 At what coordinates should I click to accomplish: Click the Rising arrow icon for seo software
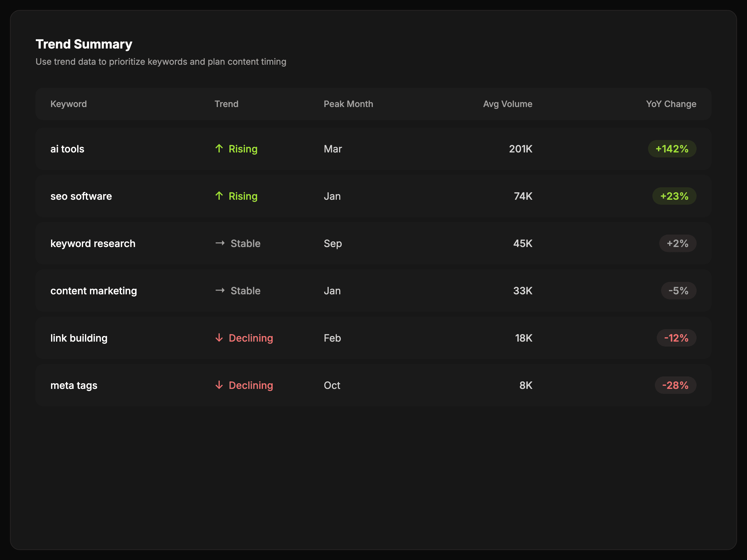[219, 196]
